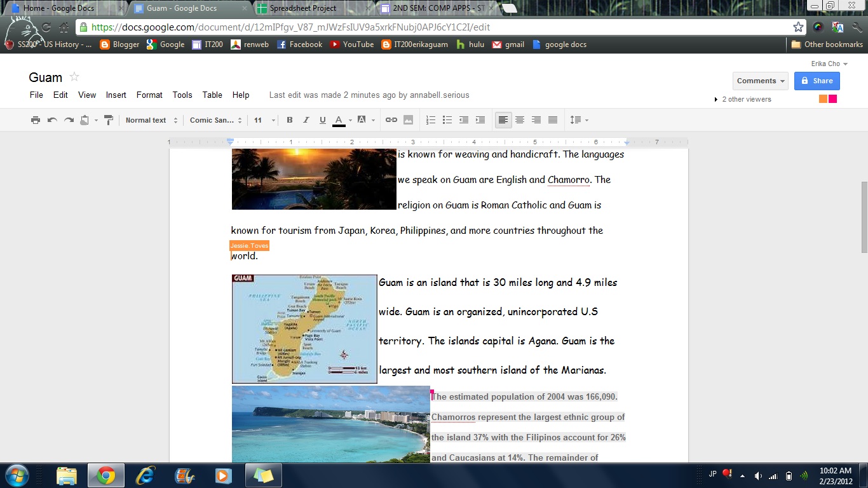
Task: Open the Edit menu
Action: pyautogui.click(x=60, y=95)
